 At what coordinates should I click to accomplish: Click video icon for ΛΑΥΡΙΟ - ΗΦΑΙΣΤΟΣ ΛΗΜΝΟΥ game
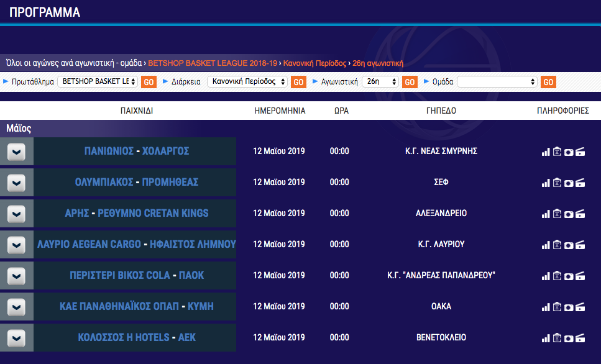(x=580, y=245)
